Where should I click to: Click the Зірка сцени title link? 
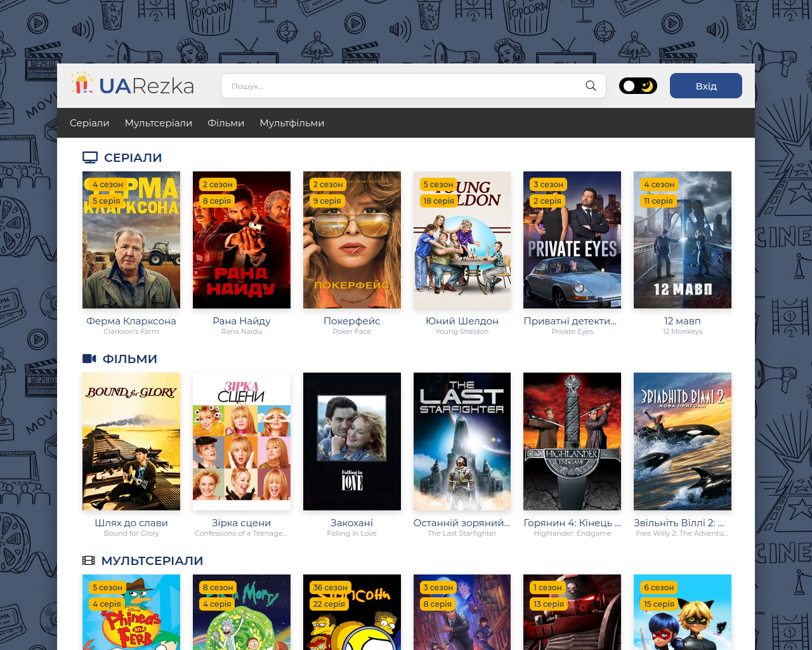tap(242, 523)
